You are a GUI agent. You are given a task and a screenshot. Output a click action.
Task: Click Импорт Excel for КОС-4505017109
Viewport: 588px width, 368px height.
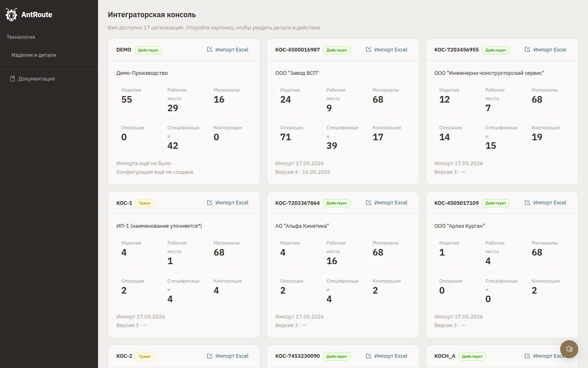(x=546, y=202)
